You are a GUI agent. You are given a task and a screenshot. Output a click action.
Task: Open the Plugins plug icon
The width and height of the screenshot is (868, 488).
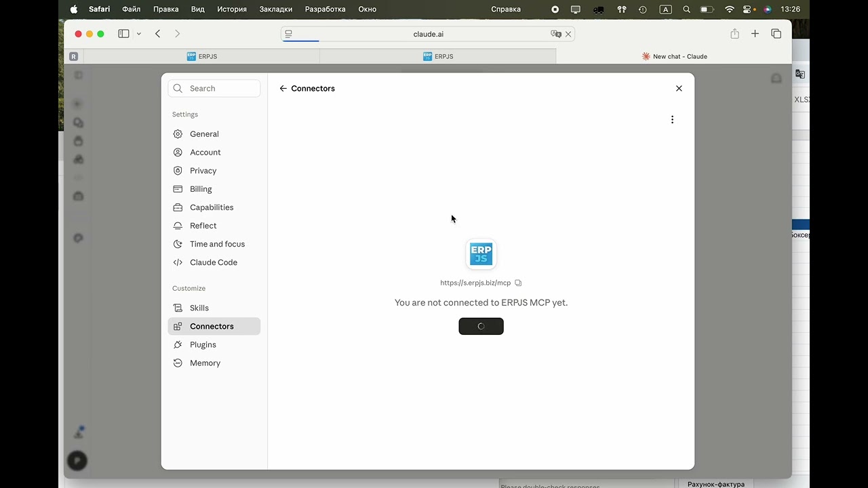[178, 344]
